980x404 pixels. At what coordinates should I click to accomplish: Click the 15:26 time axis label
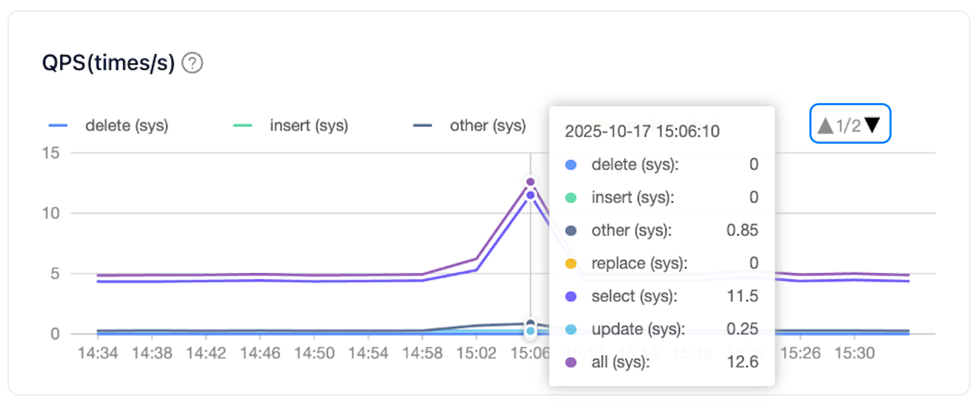point(801,353)
